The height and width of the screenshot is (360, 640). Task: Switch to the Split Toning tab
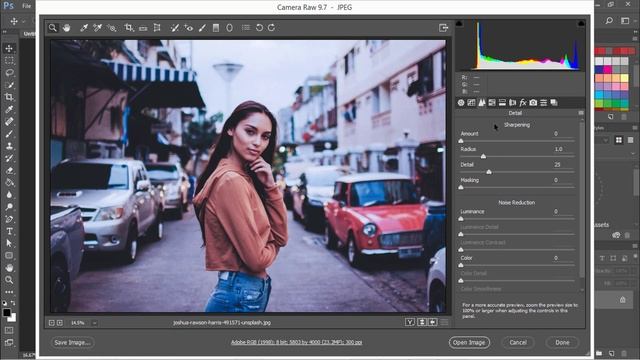coord(502,103)
